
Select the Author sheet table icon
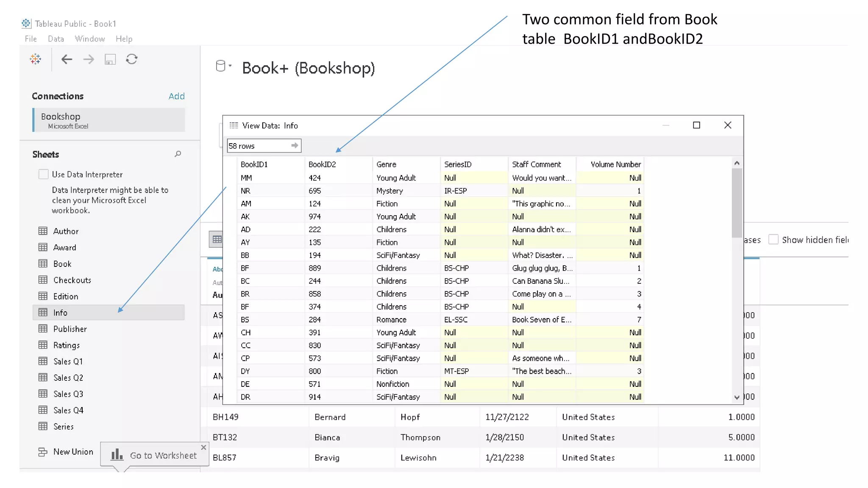pos(43,231)
